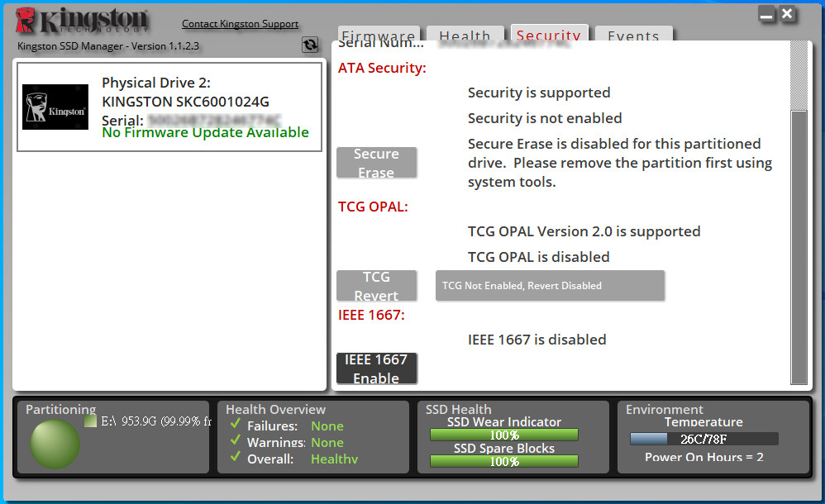This screenshot has height=504, width=825.
Task: Click the SSD Wear Indicator progress bar
Action: pyautogui.click(x=504, y=435)
